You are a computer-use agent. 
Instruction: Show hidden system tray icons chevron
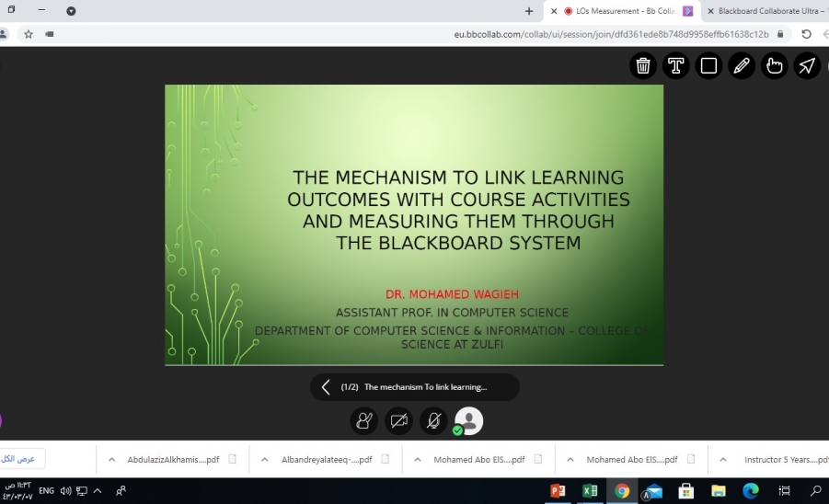pos(98,491)
